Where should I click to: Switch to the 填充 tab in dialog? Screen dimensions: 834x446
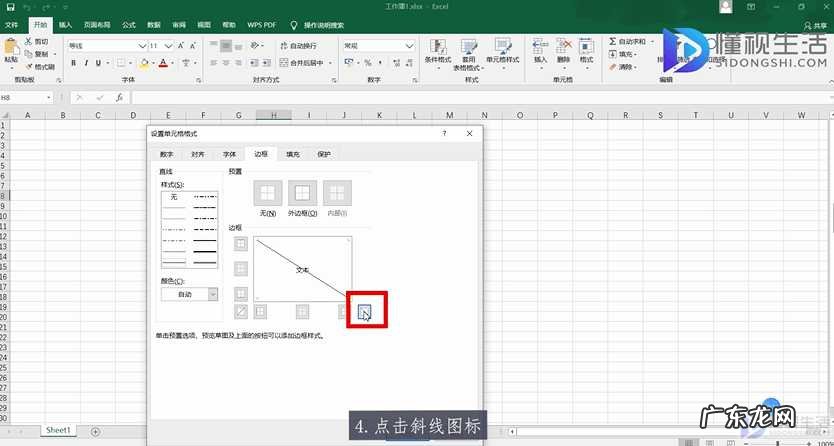[293, 154]
